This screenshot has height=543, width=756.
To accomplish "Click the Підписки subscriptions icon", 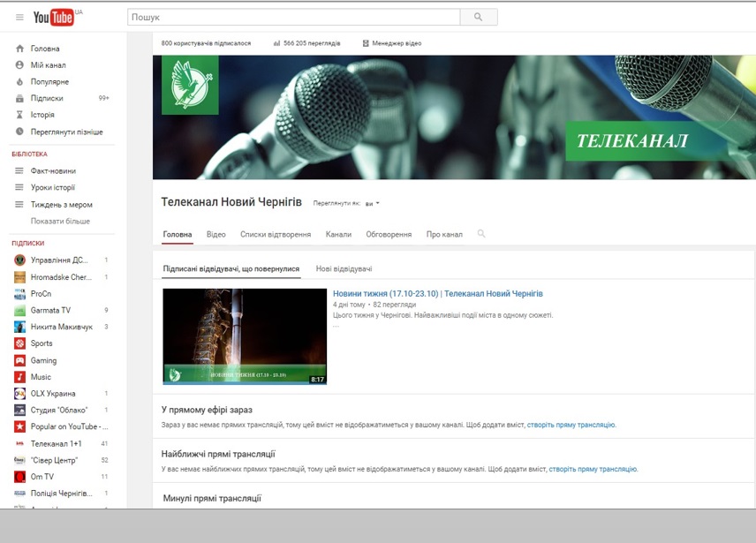I will point(19,98).
